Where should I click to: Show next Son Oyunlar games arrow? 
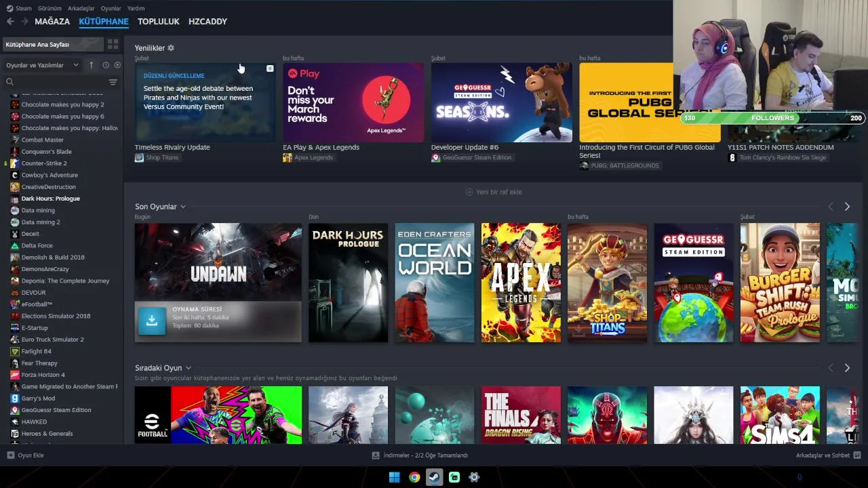(847, 207)
